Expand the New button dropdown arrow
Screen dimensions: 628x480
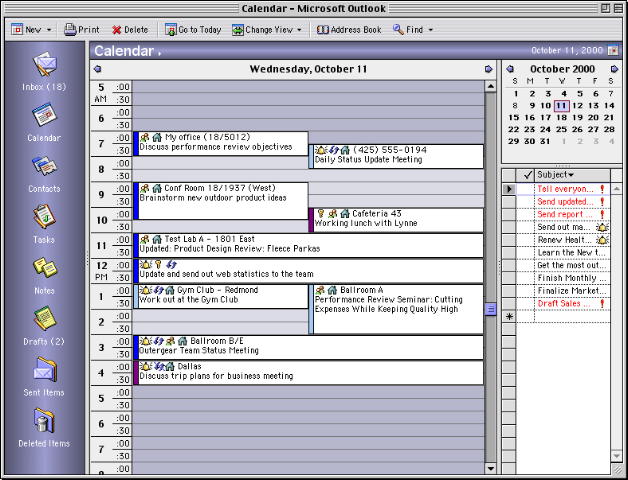[x=49, y=30]
